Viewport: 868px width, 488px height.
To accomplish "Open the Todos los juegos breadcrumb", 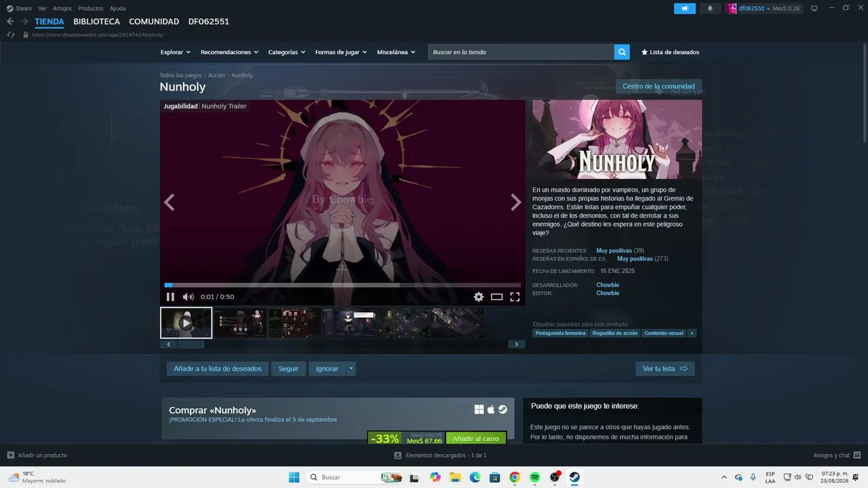I will [180, 75].
